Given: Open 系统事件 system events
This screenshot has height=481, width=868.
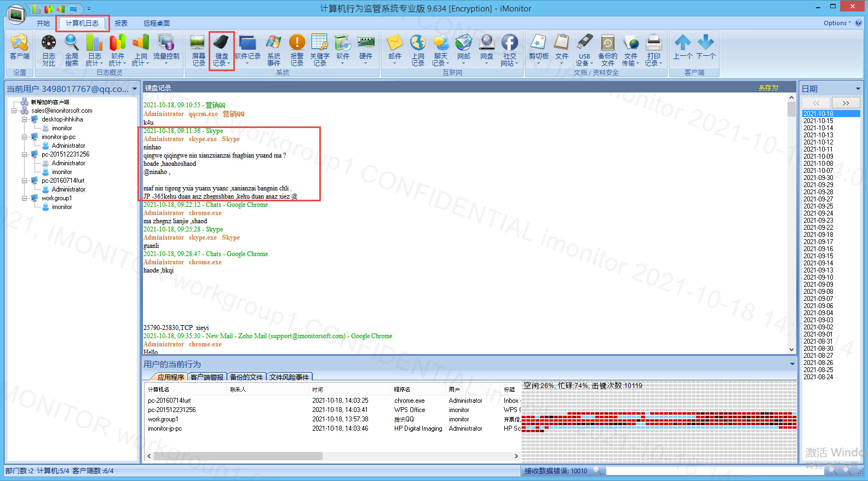Looking at the screenshot, I should [x=274, y=50].
